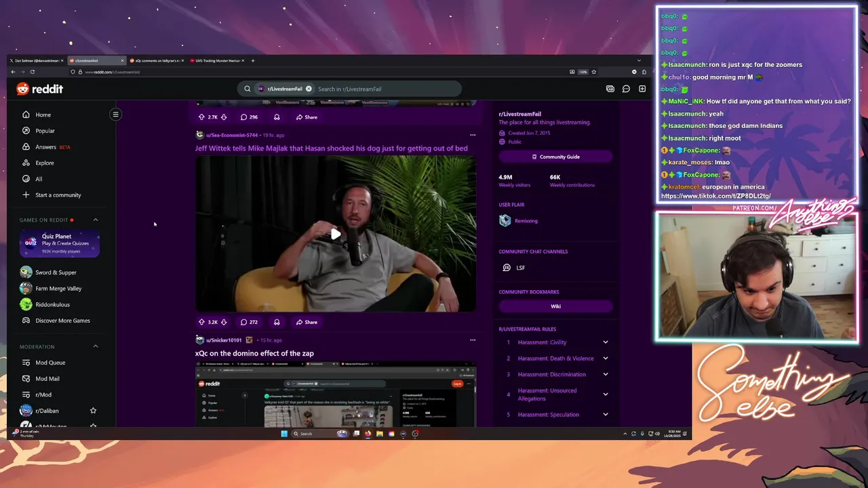The image size is (868, 488).
Task: Collapse Games on Reddit section
Action: pyautogui.click(x=96, y=220)
